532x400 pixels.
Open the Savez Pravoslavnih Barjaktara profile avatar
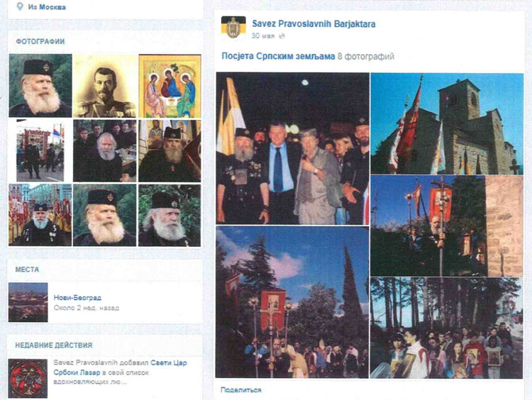pos(233,27)
